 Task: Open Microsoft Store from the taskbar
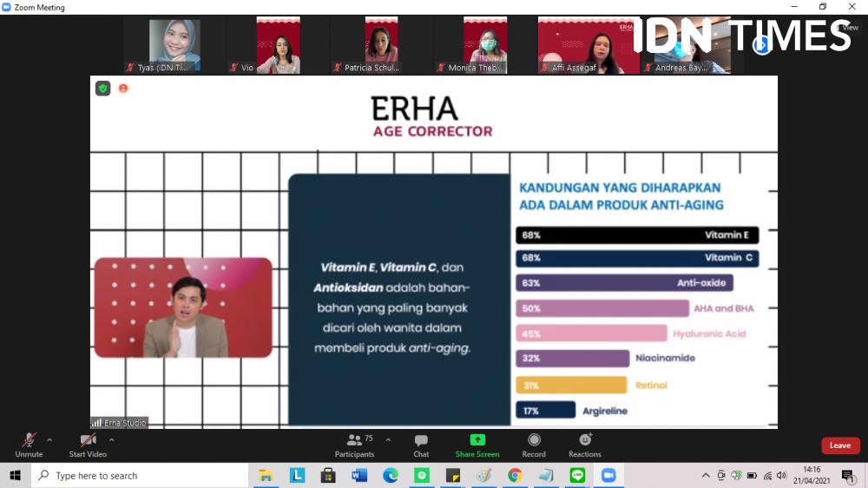(x=328, y=475)
